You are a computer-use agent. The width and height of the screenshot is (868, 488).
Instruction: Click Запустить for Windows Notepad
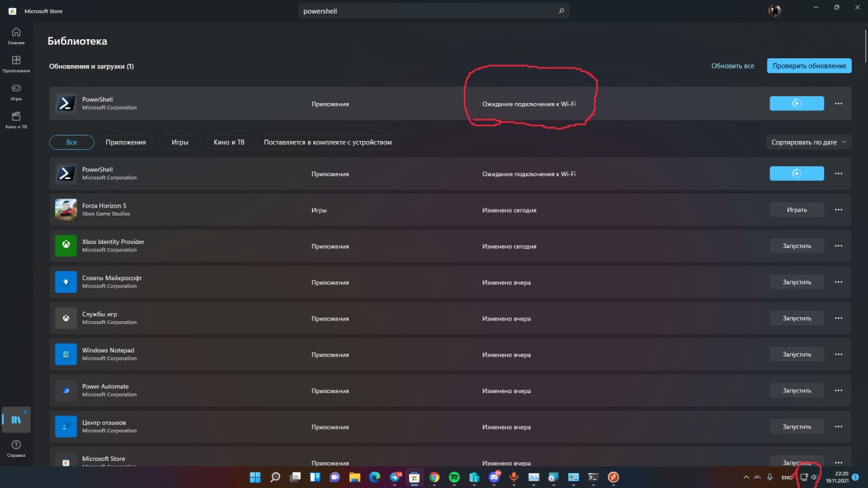point(797,354)
